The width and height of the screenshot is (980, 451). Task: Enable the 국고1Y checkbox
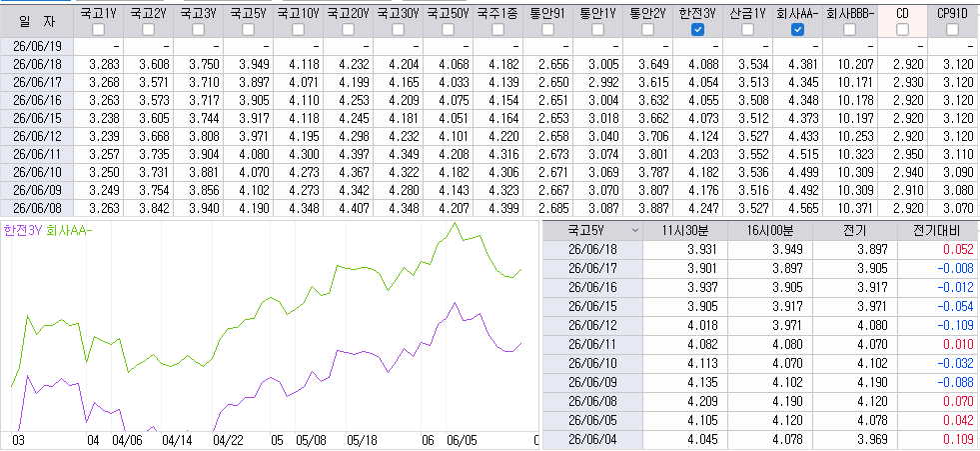coord(98,29)
